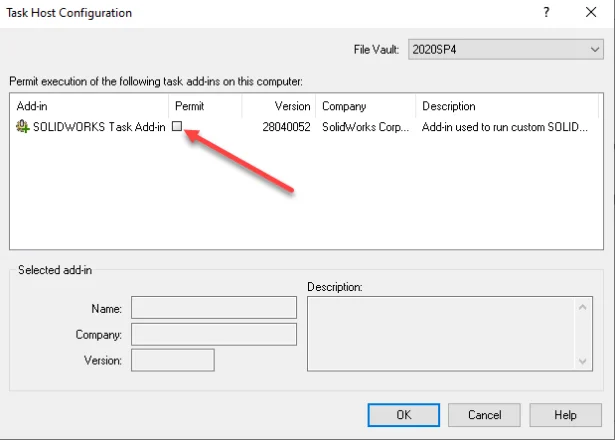The image size is (615, 440).
Task: Sort by the Add-in column header
Action: pyautogui.click(x=89, y=106)
